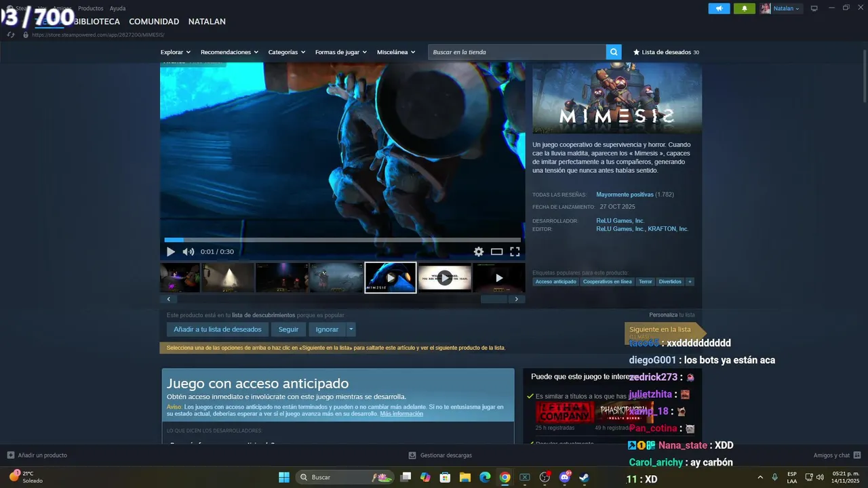Expand the arrow next to Ignorar

pos(351,329)
